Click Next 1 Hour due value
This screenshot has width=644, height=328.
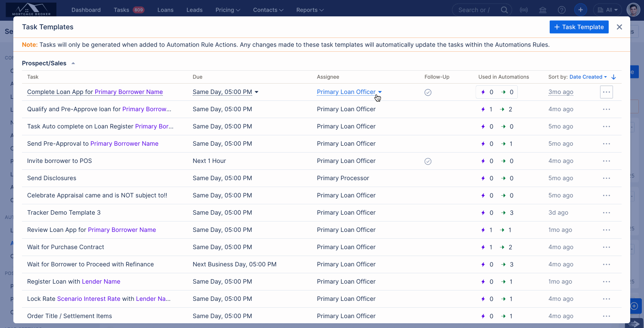(x=209, y=161)
